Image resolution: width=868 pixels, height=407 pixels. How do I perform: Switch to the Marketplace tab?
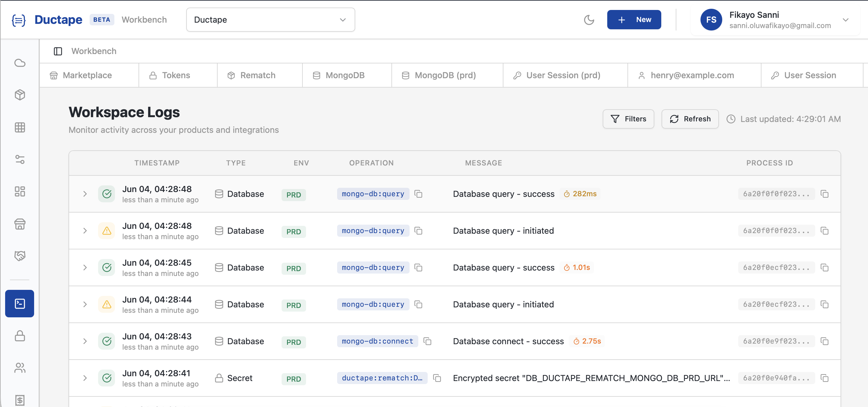click(x=89, y=75)
